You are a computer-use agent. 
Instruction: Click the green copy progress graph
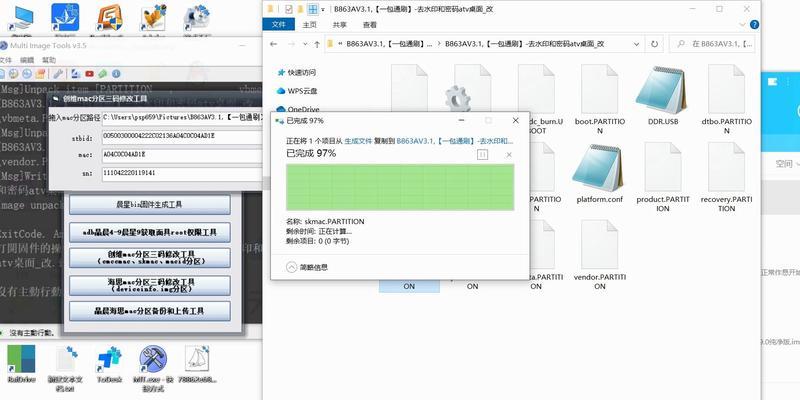pos(400,187)
